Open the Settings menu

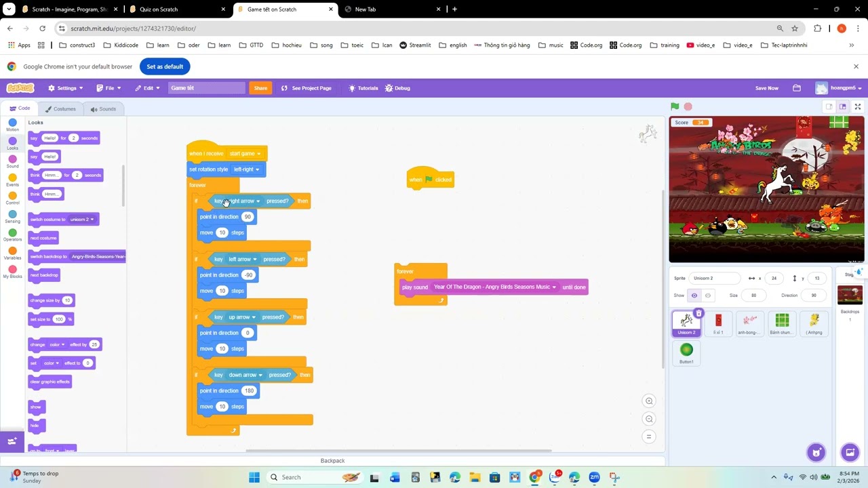(65, 88)
